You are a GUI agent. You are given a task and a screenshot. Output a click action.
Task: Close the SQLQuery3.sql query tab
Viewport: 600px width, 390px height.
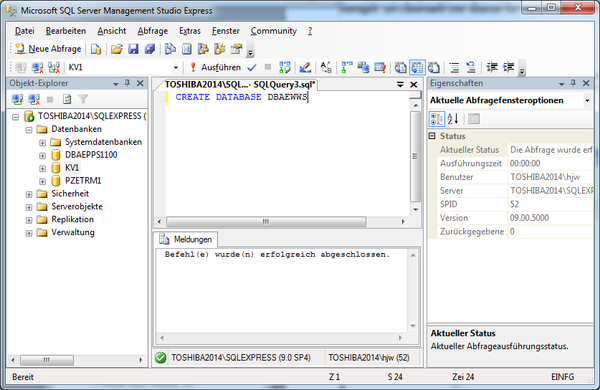[x=414, y=85]
